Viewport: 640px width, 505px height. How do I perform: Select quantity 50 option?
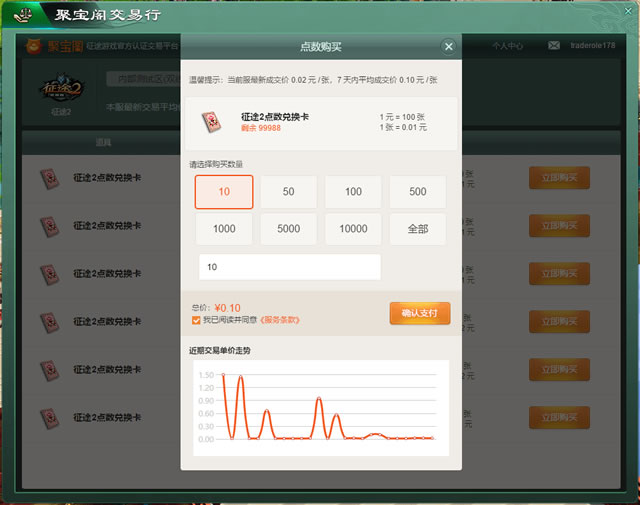click(289, 192)
